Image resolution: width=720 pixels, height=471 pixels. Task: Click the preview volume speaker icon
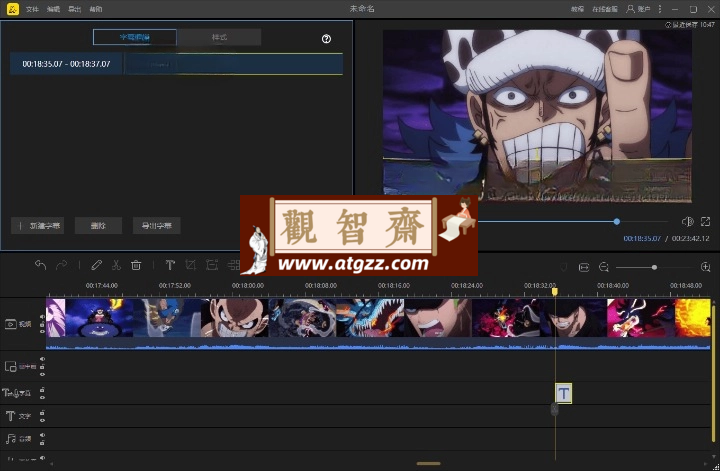tap(687, 222)
